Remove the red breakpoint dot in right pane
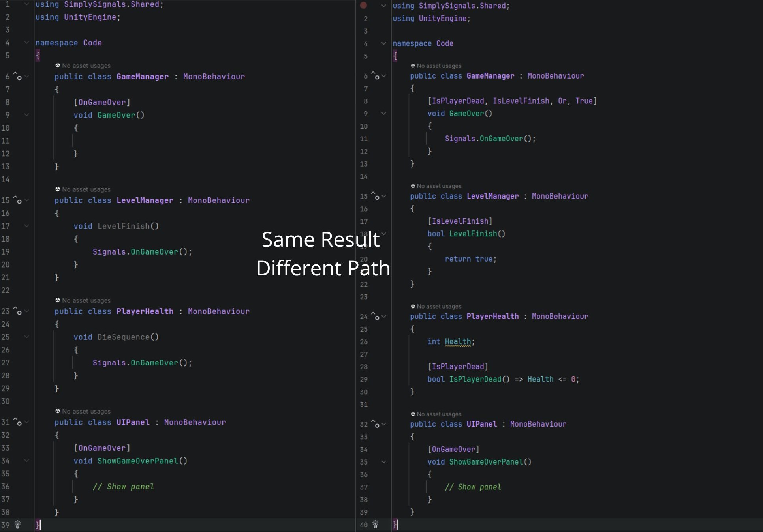This screenshot has width=763, height=532. [x=363, y=5]
